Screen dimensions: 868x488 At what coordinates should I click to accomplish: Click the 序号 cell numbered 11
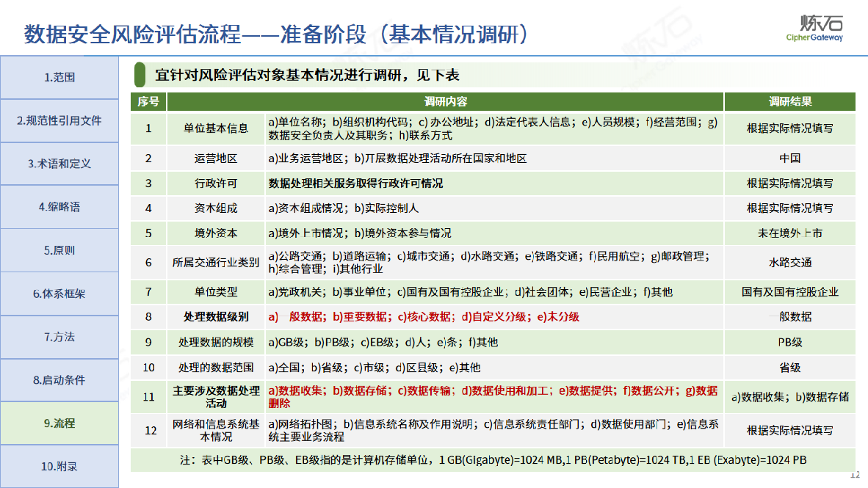coord(148,397)
